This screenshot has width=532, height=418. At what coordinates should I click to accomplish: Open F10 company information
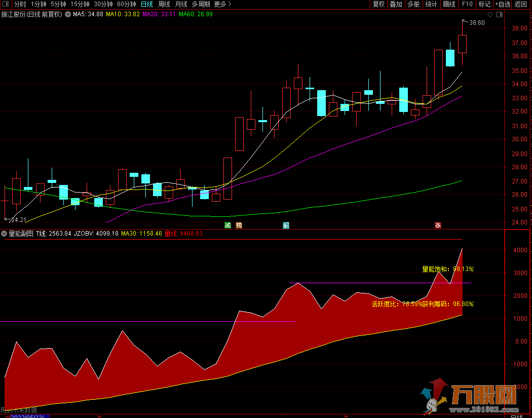click(x=467, y=4)
